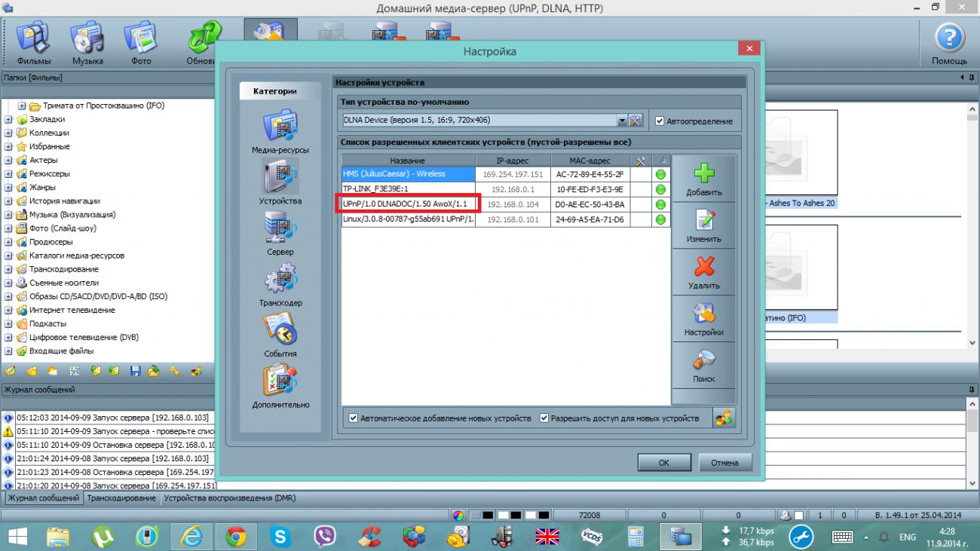This screenshot has width=980, height=551.
Task: Click the OK button
Action: pos(663,463)
